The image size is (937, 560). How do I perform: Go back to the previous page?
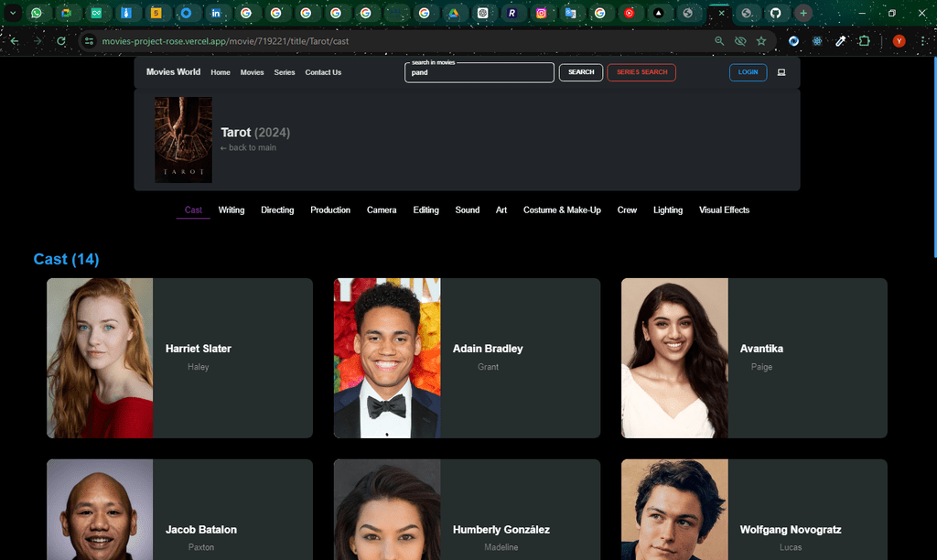(x=15, y=41)
